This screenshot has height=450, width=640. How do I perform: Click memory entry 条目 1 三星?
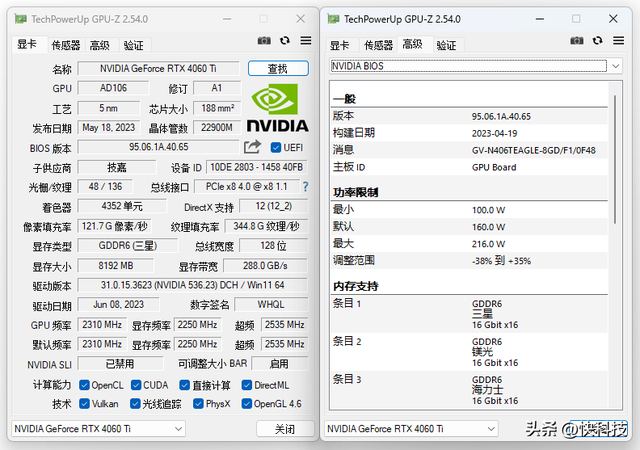click(469, 314)
